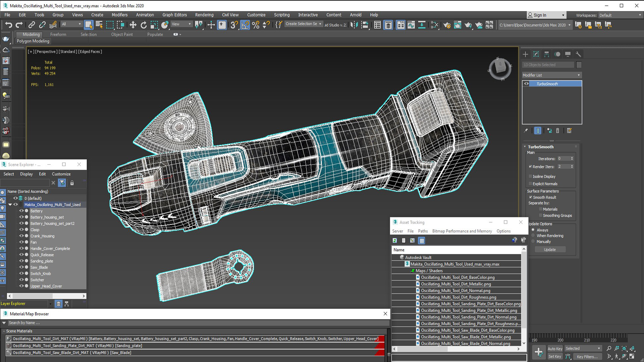This screenshot has width=644, height=362.
Task: Open Curve Editor from toolbar
Action: click(x=411, y=25)
